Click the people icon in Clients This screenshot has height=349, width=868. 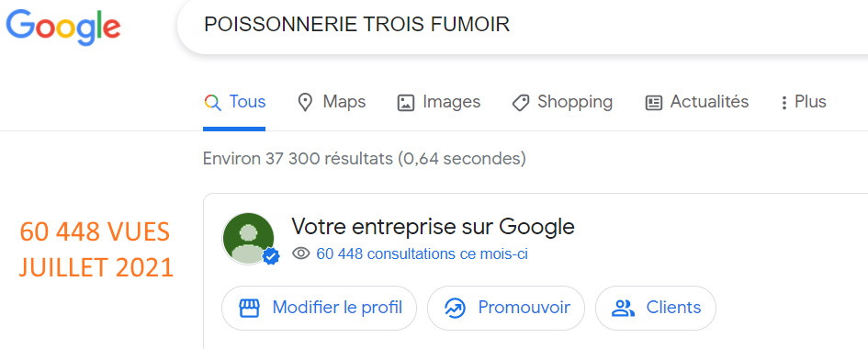(x=624, y=308)
